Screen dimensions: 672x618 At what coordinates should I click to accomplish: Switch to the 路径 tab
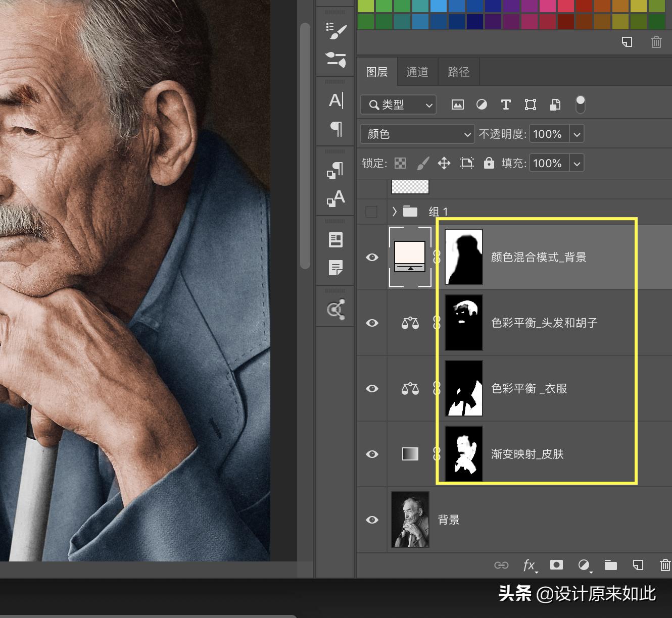coord(458,71)
